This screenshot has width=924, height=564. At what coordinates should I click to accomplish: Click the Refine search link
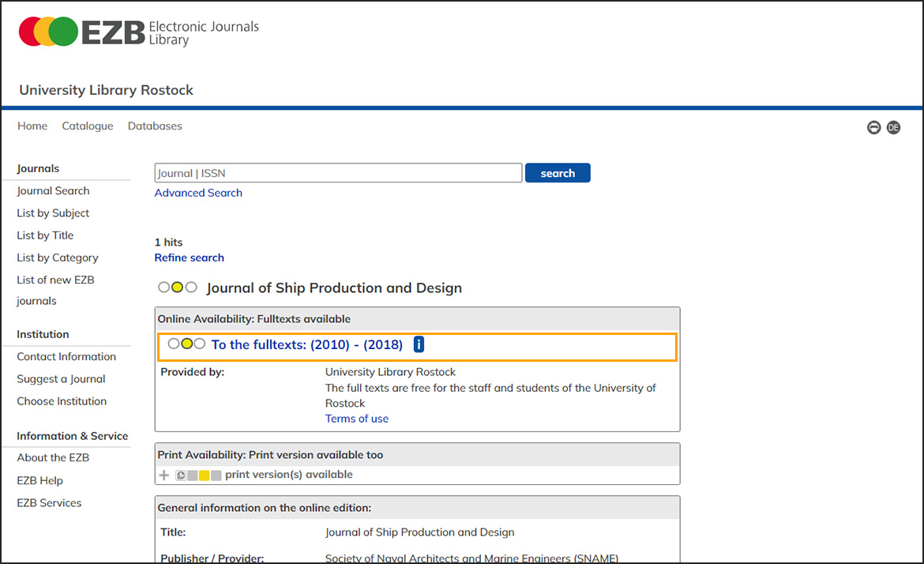(190, 258)
